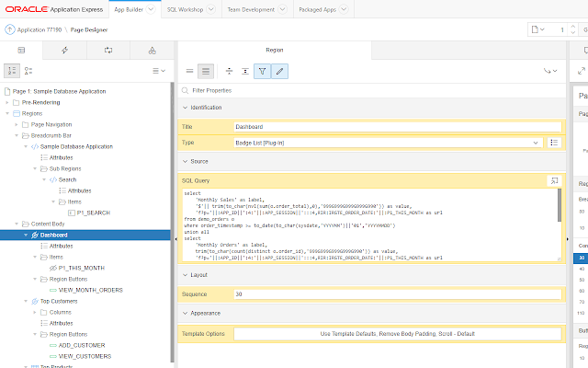
Task: Click the Template Options button
Action: 398,334
